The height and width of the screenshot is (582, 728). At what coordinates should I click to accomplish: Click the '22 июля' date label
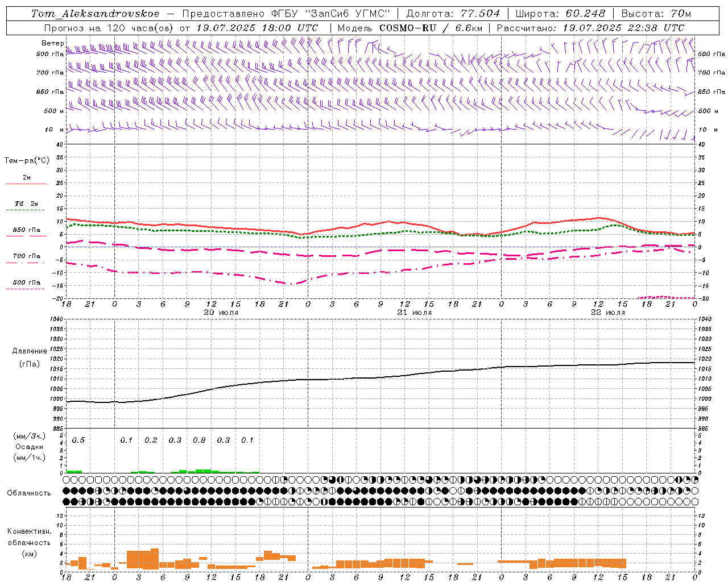pyautogui.click(x=607, y=313)
